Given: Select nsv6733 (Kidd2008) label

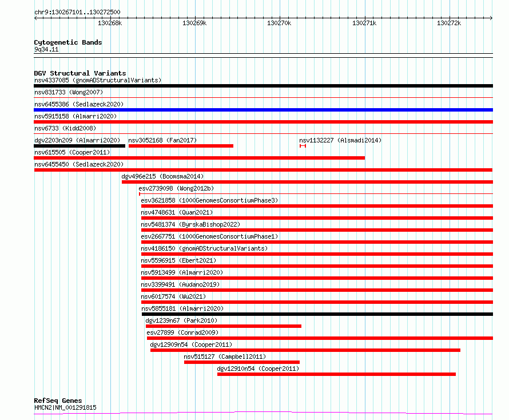Looking at the screenshot, I should point(65,128).
